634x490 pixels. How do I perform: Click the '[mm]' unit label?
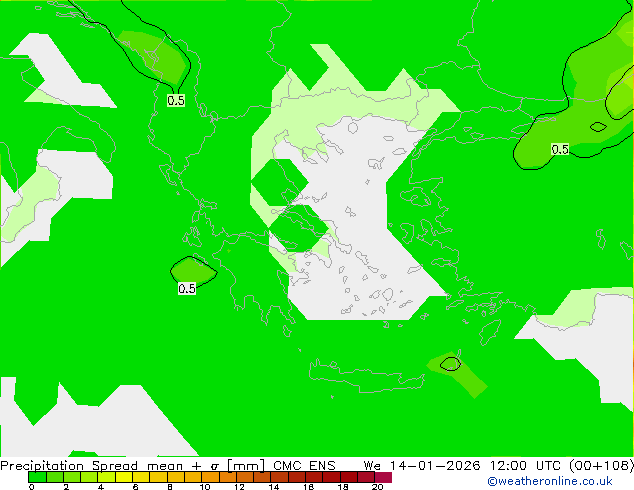point(246,465)
